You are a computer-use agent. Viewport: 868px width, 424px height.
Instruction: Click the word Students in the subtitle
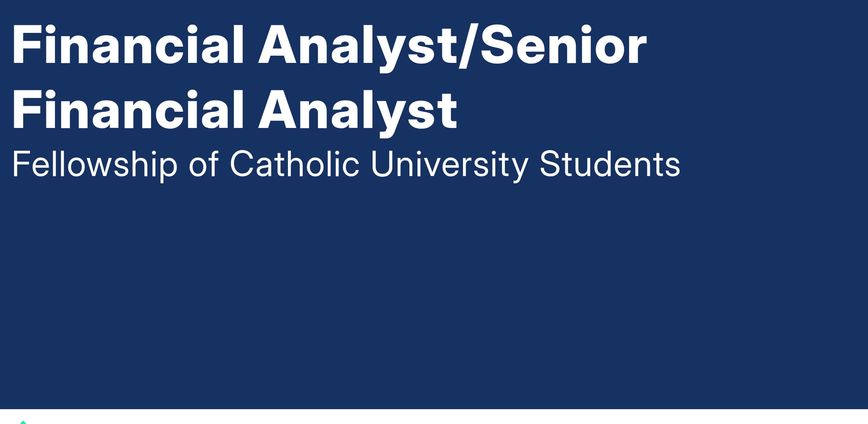[610, 164]
